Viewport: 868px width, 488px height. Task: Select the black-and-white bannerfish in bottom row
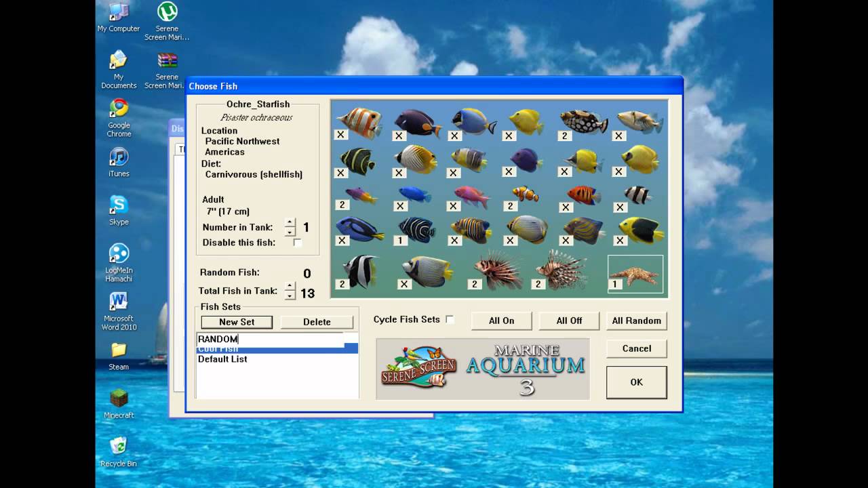tap(360, 271)
